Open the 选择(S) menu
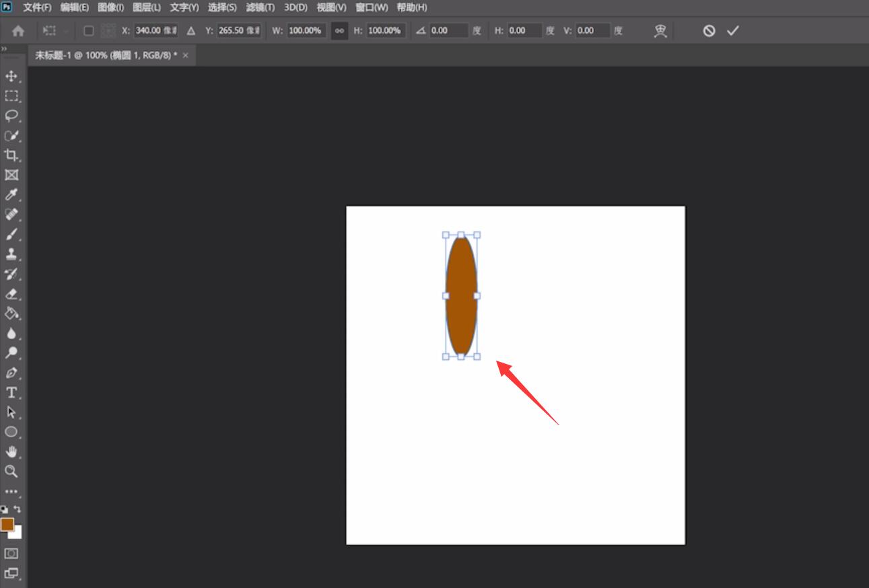 tap(222, 7)
